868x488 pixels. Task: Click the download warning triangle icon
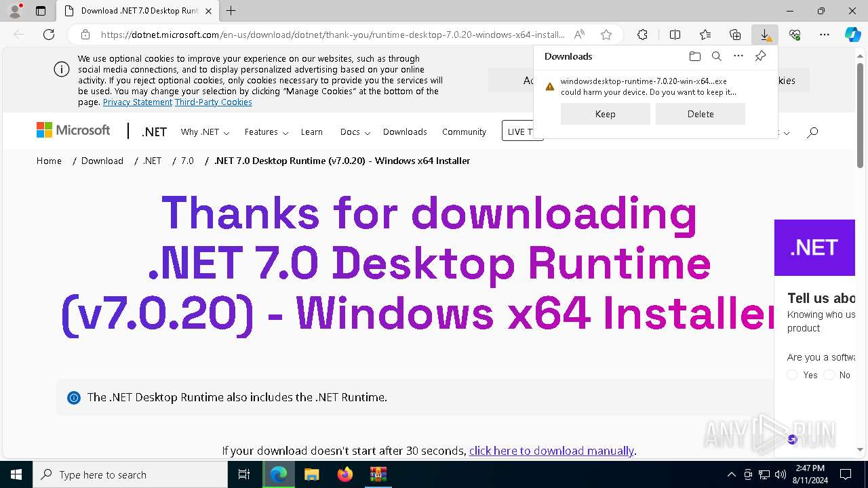(x=550, y=86)
